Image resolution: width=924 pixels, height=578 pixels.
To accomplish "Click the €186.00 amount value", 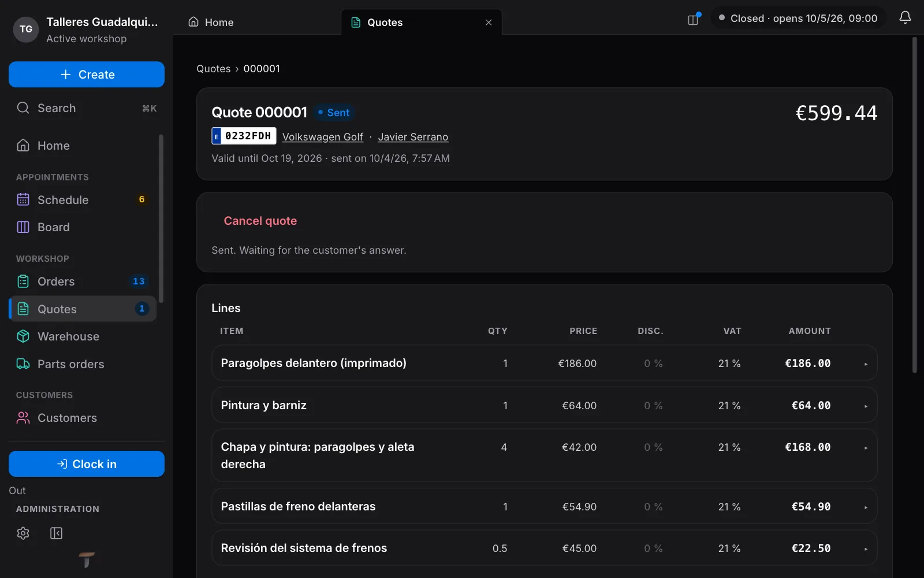I will click(x=808, y=364).
